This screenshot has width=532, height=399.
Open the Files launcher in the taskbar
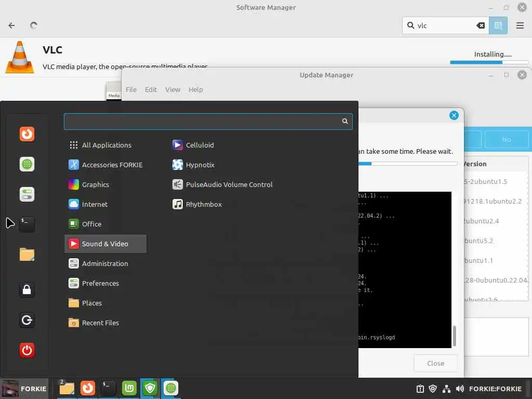click(67, 388)
